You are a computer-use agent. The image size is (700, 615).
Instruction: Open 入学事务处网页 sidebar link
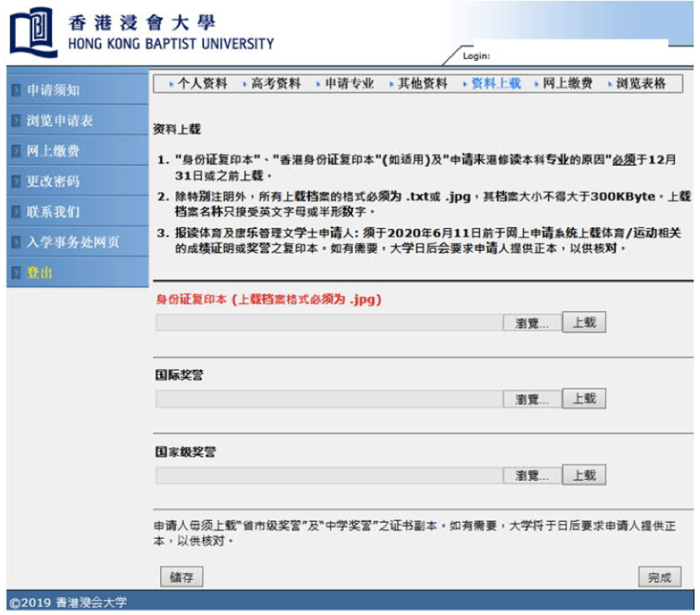coord(73,242)
